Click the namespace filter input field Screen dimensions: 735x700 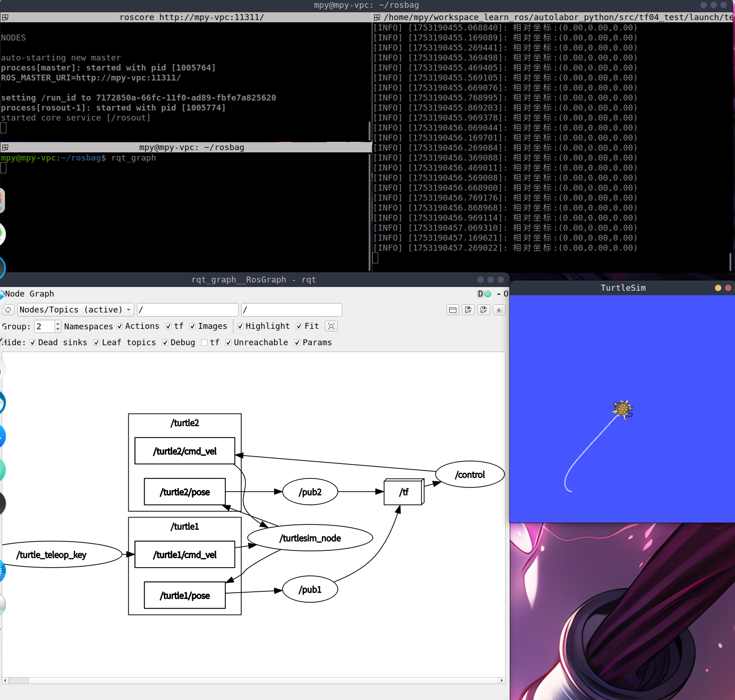click(x=188, y=310)
